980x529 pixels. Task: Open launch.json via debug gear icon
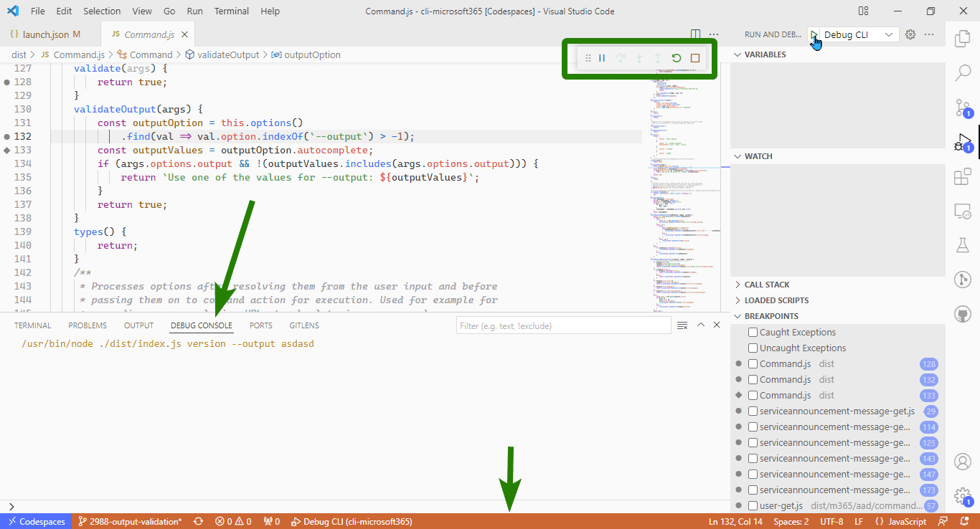click(910, 34)
